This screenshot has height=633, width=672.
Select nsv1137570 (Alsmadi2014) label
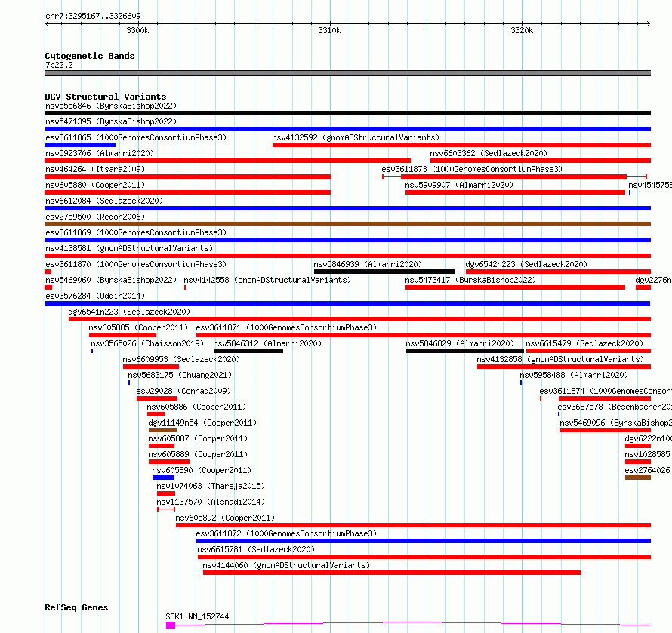(211, 502)
